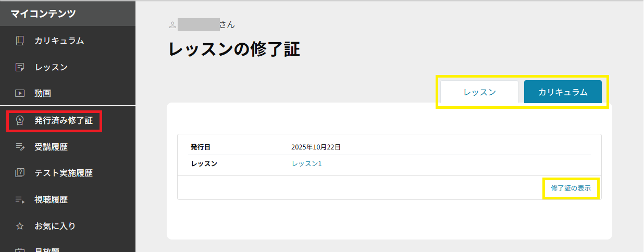Click the star icon beside お気に入り
The height and width of the screenshot is (252, 644).
pyautogui.click(x=20, y=226)
